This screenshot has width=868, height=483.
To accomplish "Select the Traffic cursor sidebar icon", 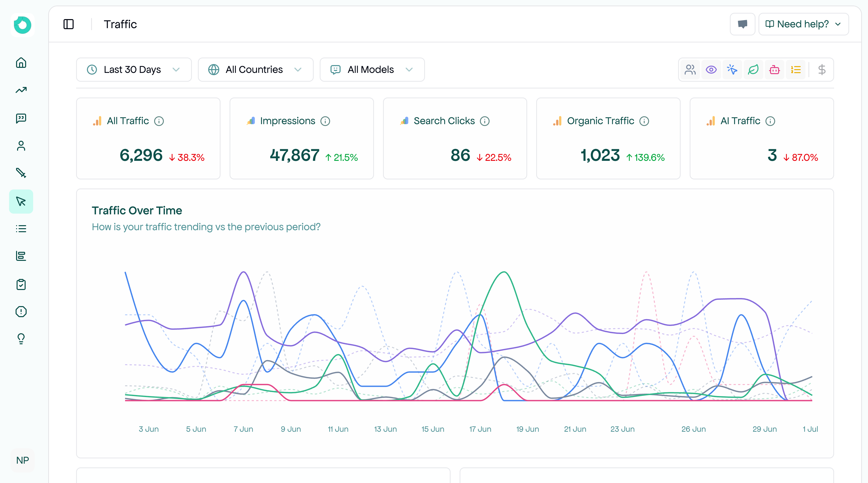I will coord(21,201).
